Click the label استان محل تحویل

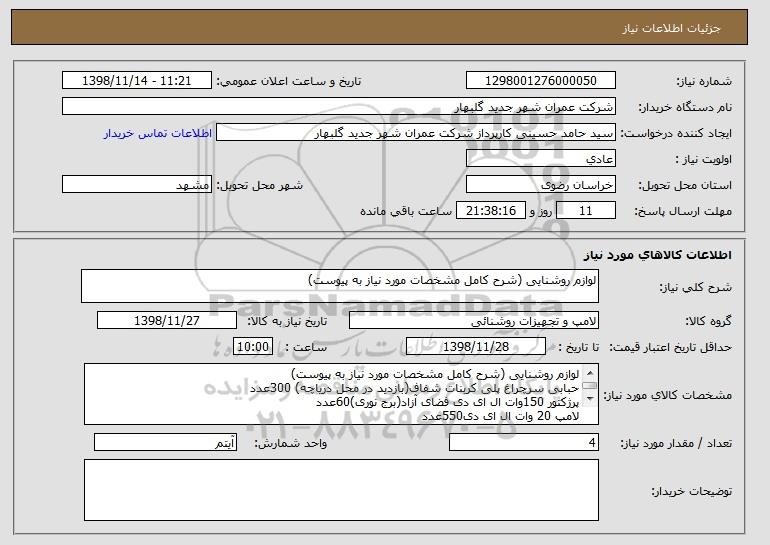pos(685,186)
